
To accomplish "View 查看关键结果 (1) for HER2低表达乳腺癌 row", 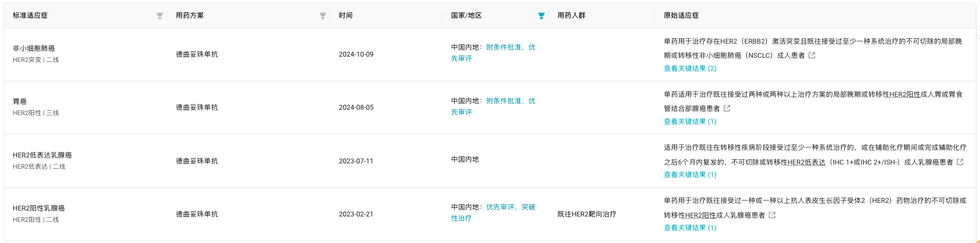I will click(x=690, y=175).
